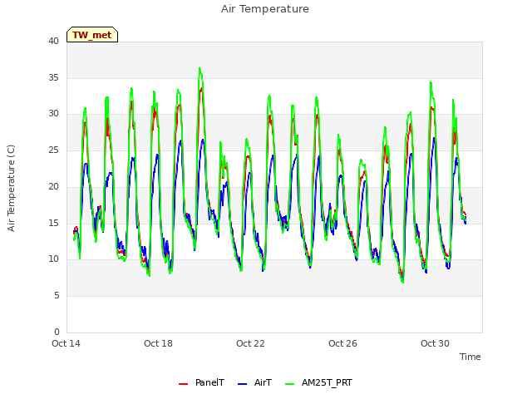Click the green AM25T_PRT legend swatch

[290, 384]
